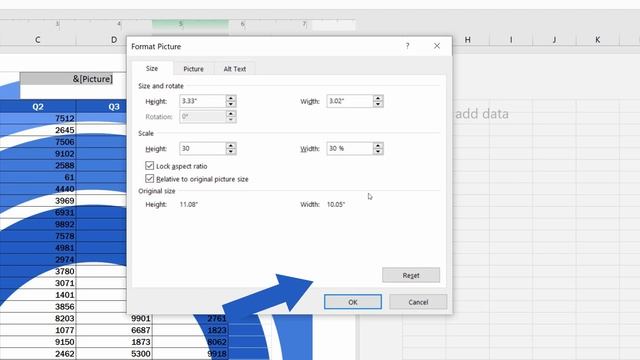
Task: Select cell with value 8203
Action: tap(38, 318)
